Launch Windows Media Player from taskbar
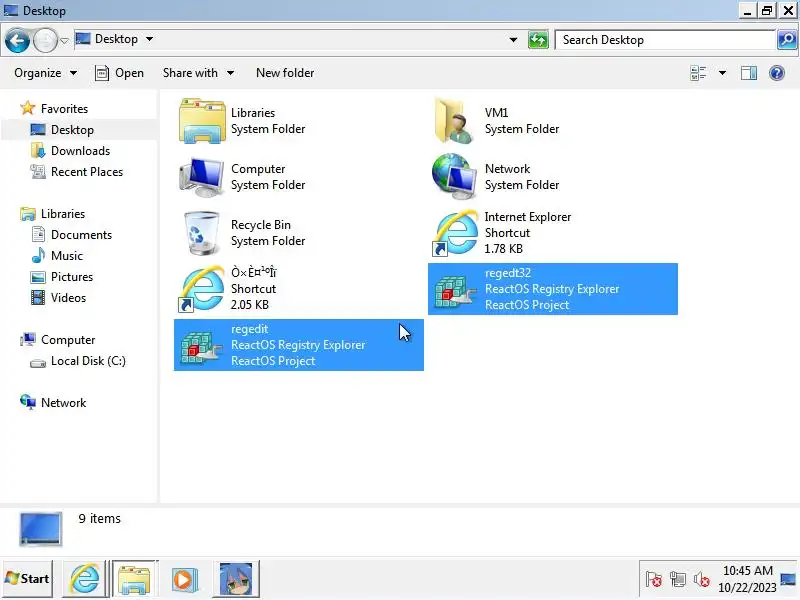 (184, 579)
